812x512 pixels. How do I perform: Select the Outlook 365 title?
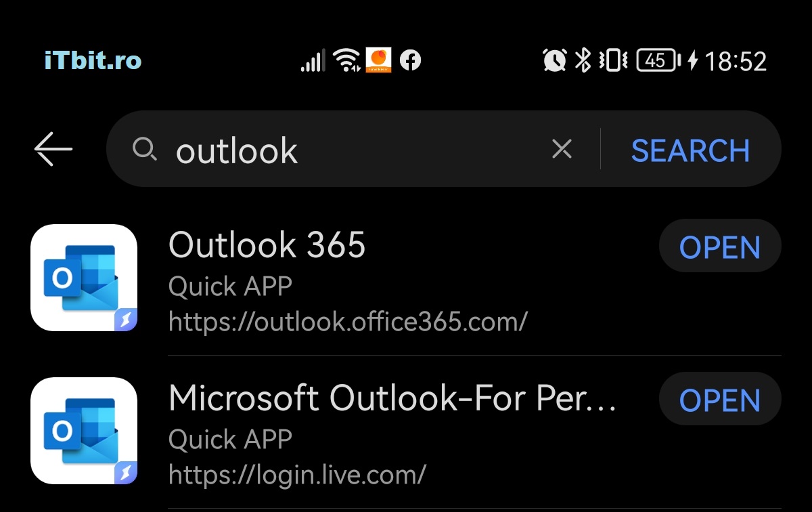tap(267, 244)
